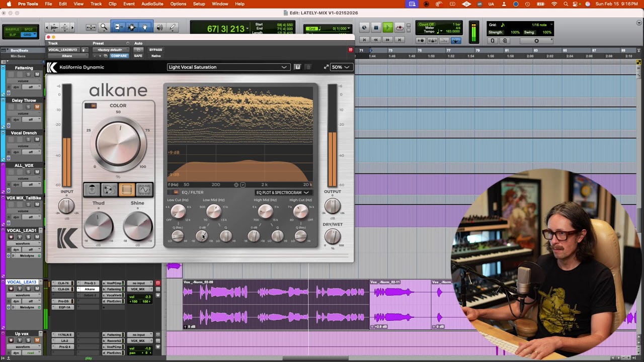
Task: Click the zoom toggle arrows icon
Action: pos(91,27)
